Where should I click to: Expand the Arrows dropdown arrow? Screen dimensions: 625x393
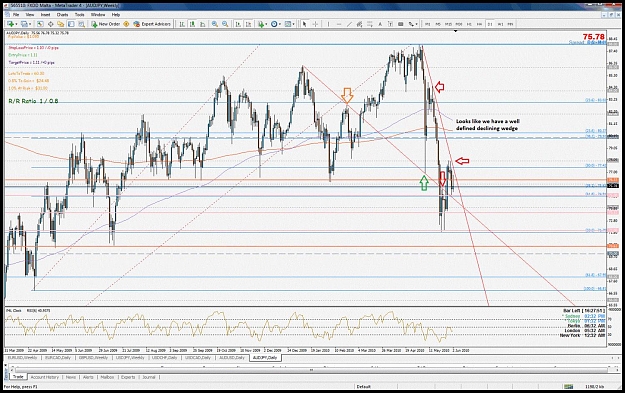tap(417, 24)
